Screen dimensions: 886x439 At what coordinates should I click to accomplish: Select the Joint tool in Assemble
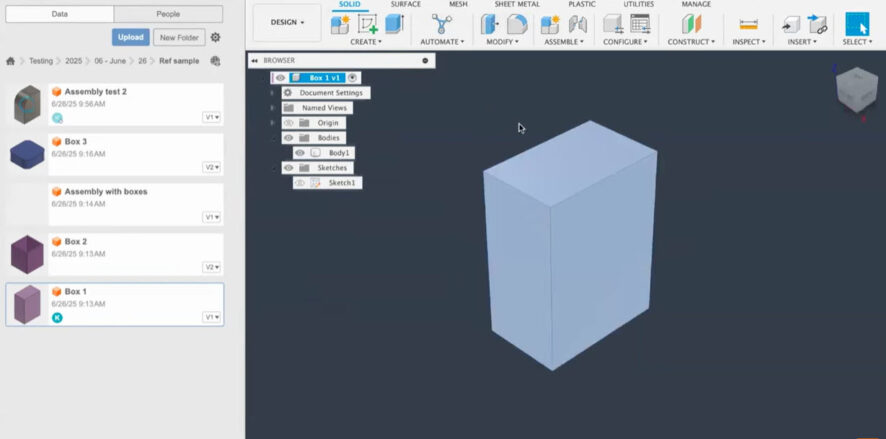pos(577,24)
